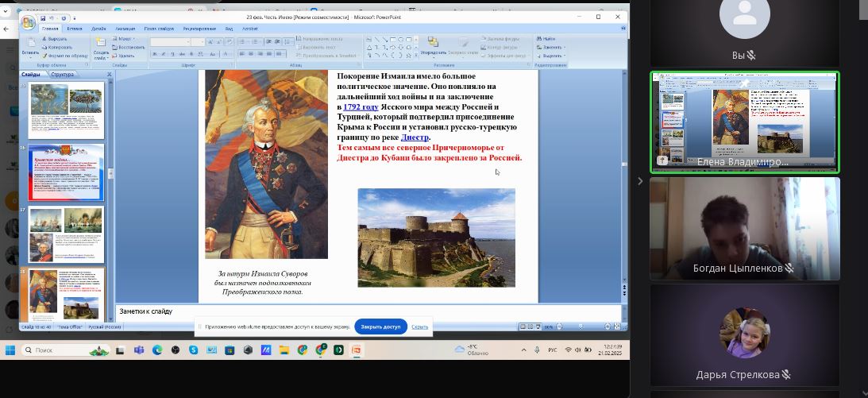Click the Windows Start button
The image size is (868, 398).
(x=10, y=350)
